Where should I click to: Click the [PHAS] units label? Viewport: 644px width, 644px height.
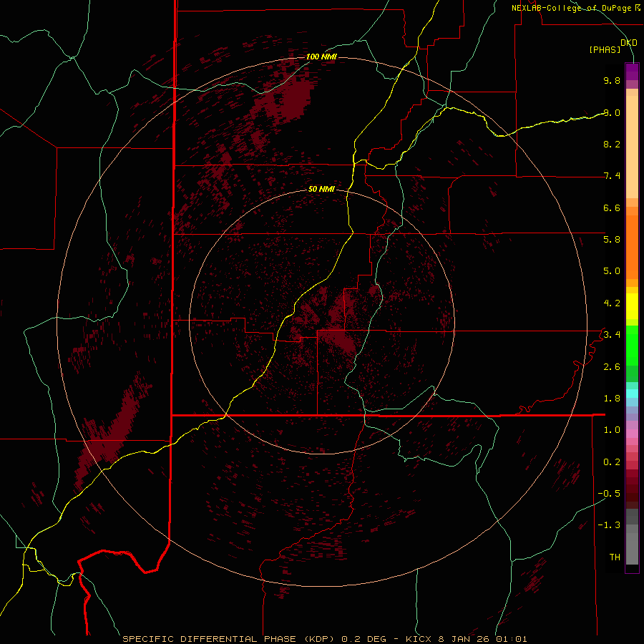605,50
